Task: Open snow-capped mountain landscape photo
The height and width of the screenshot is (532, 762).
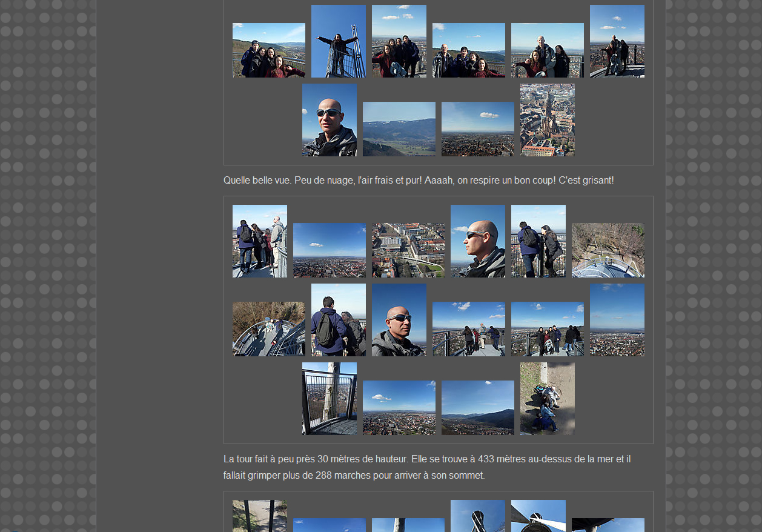Action: pyautogui.click(x=399, y=129)
